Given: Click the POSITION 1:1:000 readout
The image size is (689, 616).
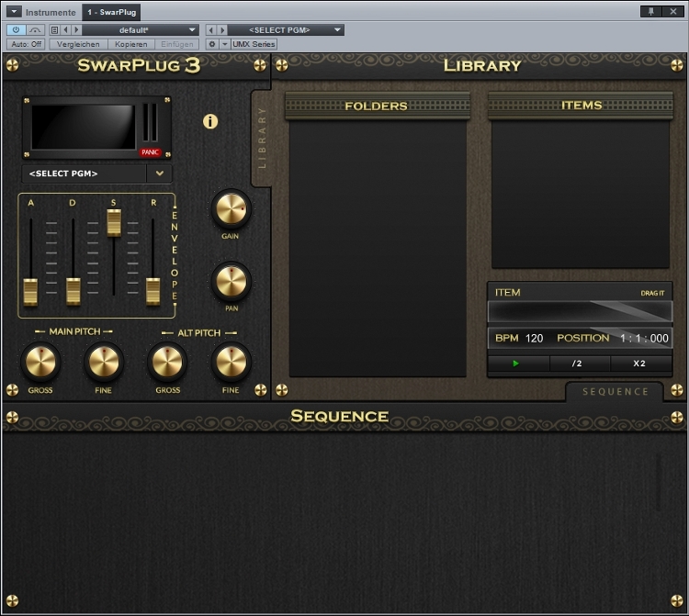Looking at the screenshot, I should 644,338.
